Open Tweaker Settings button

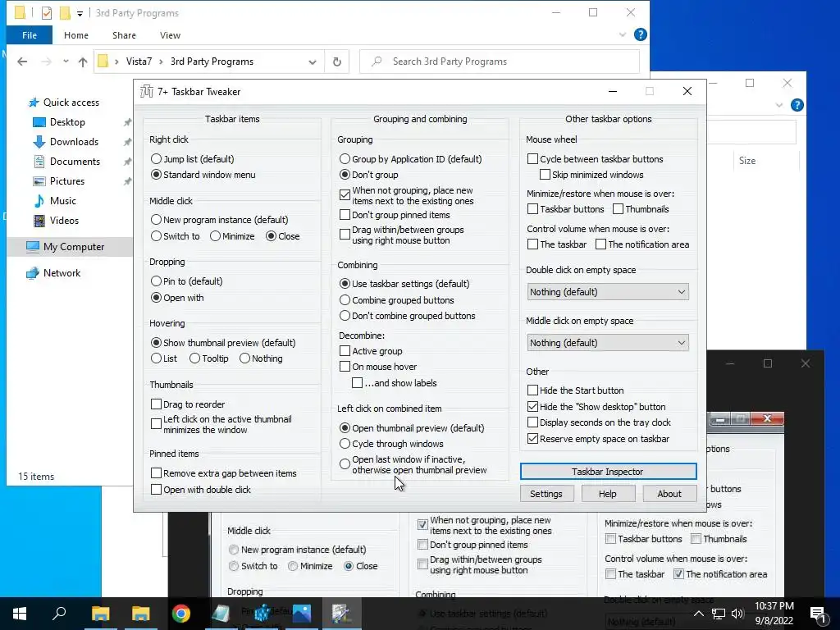point(546,494)
